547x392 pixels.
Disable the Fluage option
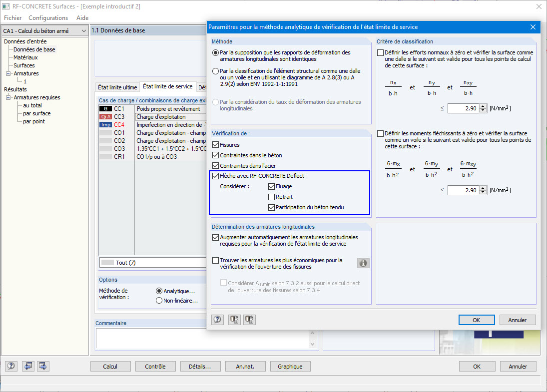click(x=271, y=187)
